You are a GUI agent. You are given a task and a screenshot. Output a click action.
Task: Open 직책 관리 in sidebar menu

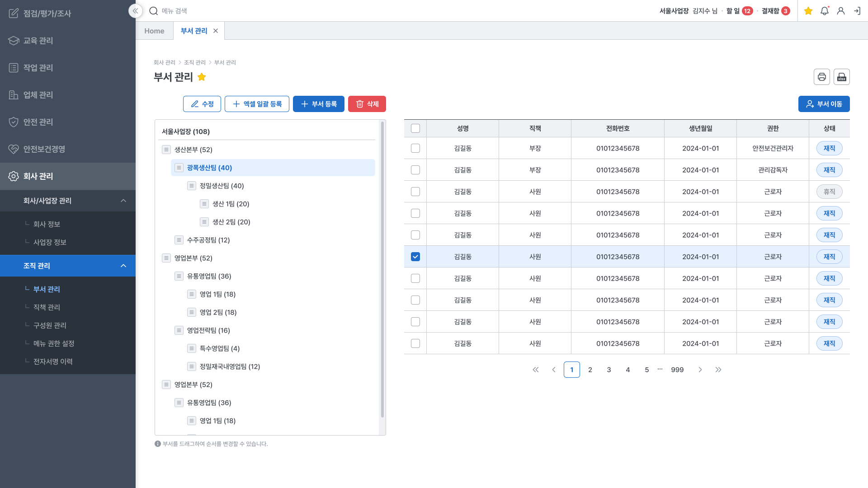click(x=47, y=307)
